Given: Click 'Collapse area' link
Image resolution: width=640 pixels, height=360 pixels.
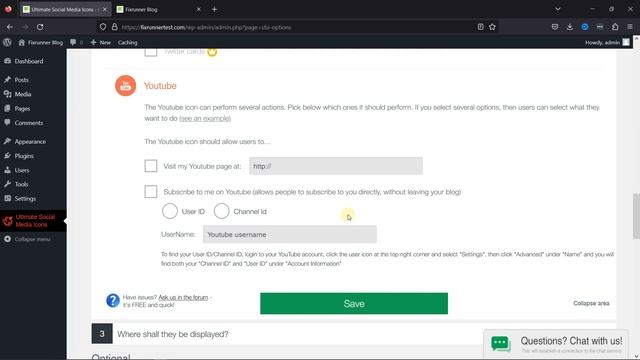Looking at the screenshot, I should (x=591, y=303).
